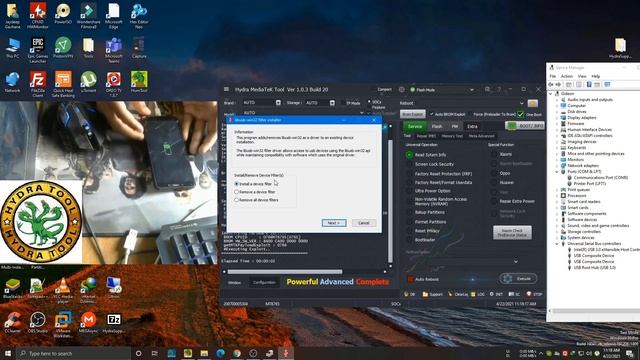Open the Configuration tab at the log bottom
The image size is (640, 360).
[x=264, y=282]
